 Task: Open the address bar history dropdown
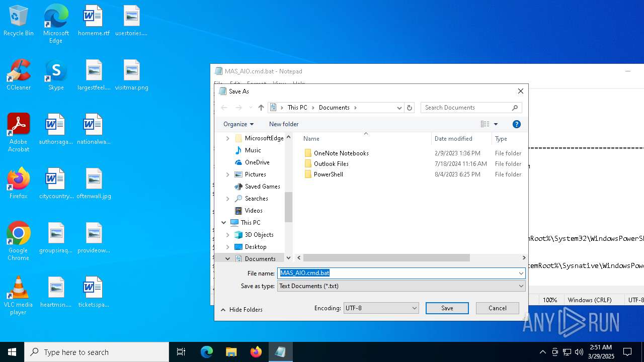[x=399, y=108]
